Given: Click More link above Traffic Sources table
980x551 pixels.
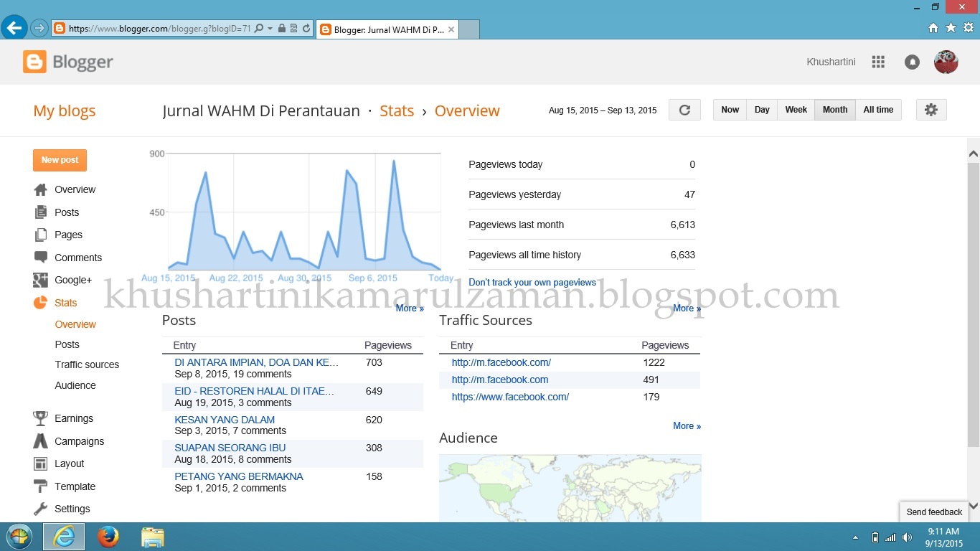Looking at the screenshot, I should coord(687,309).
